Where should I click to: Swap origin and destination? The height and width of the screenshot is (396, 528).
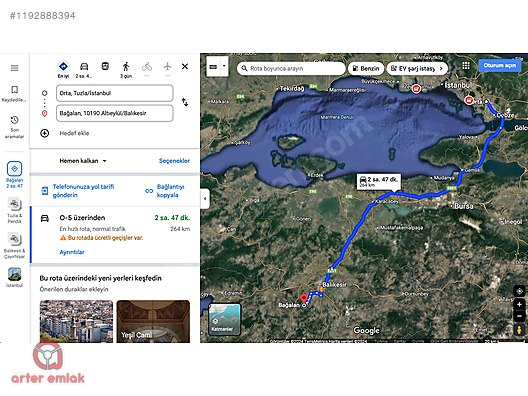click(x=185, y=102)
